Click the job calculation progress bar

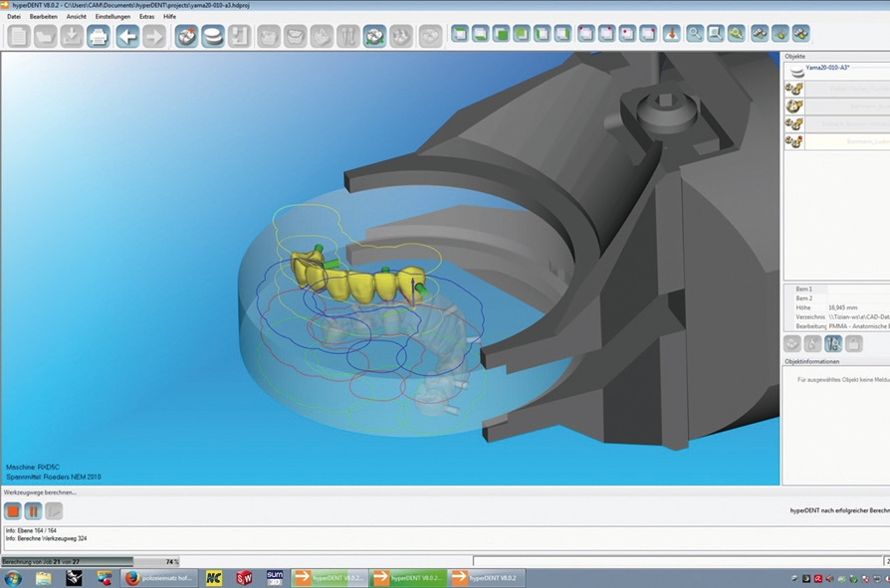coord(90,561)
